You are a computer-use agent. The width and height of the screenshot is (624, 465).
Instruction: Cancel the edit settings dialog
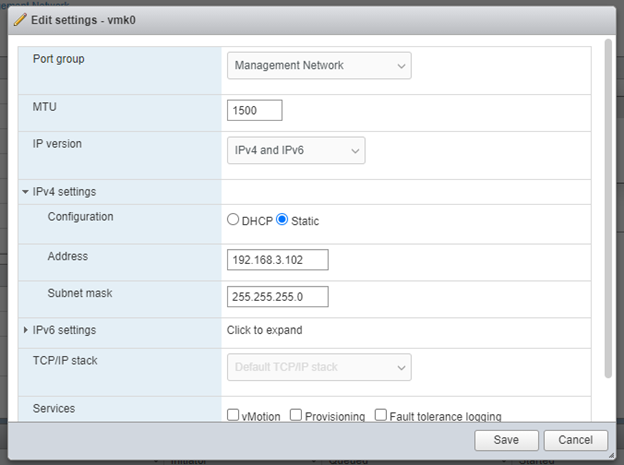tap(575, 440)
